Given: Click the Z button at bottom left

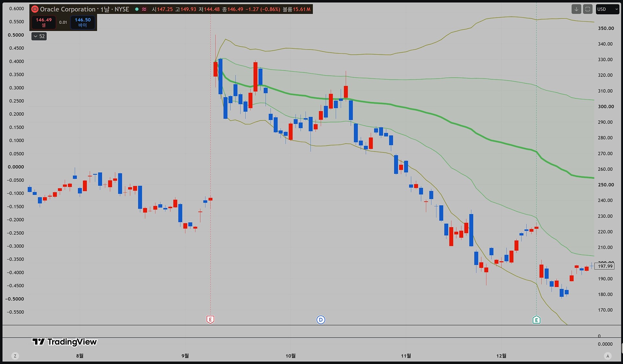Looking at the screenshot, I should click(x=15, y=356).
